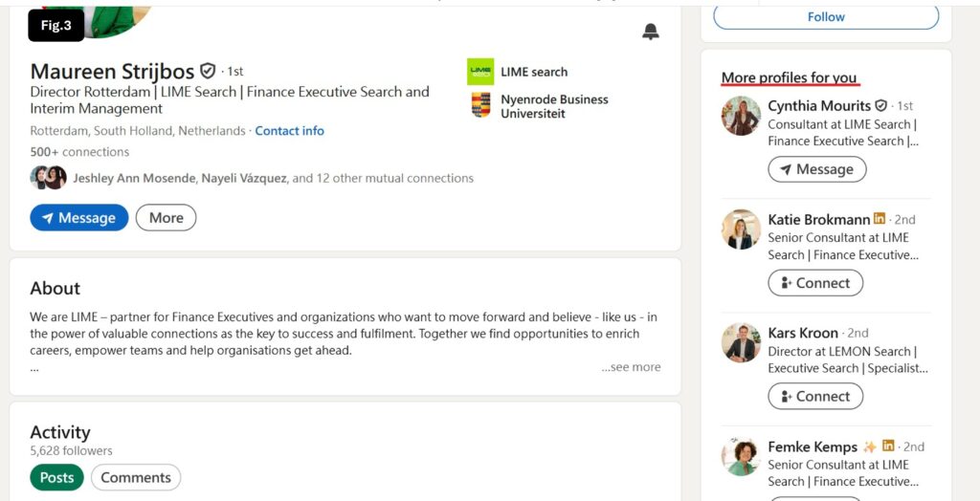Message Maureen Strijbos with blue button

tap(78, 218)
